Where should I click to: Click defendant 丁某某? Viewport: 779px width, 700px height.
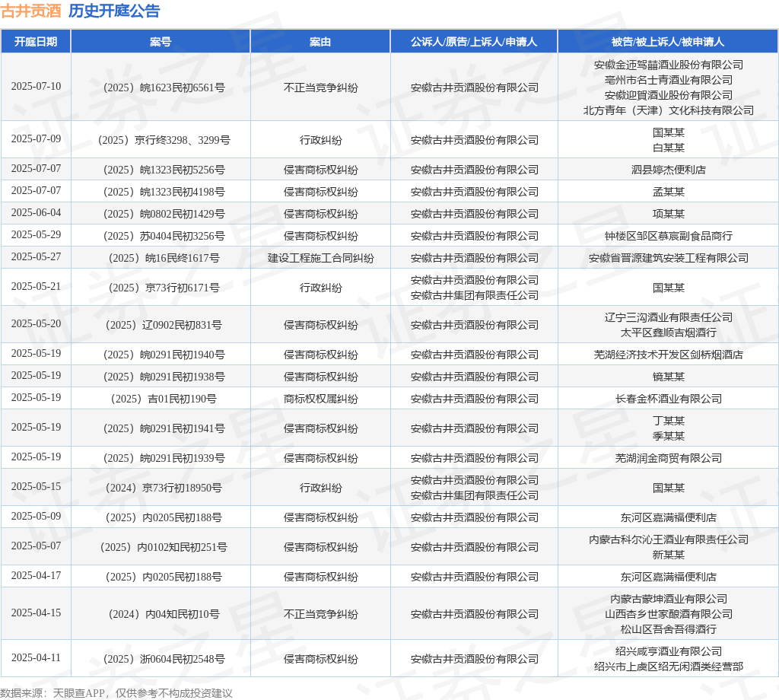pyautogui.click(x=669, y=421)
